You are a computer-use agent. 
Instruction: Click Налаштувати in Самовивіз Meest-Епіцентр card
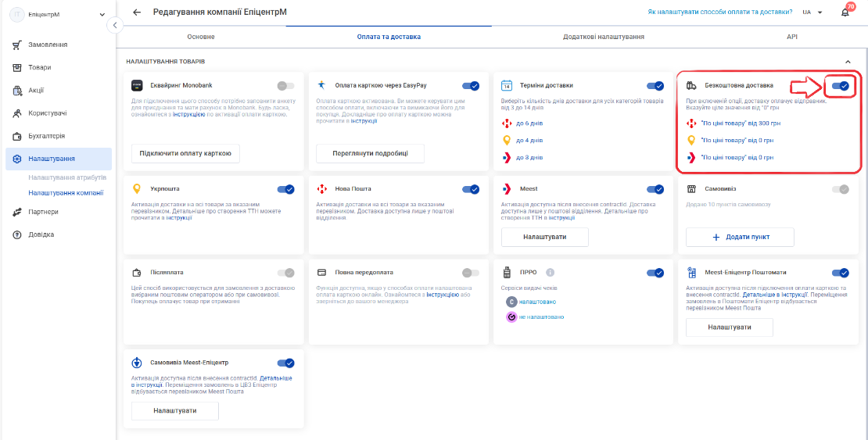click(175, 410)
